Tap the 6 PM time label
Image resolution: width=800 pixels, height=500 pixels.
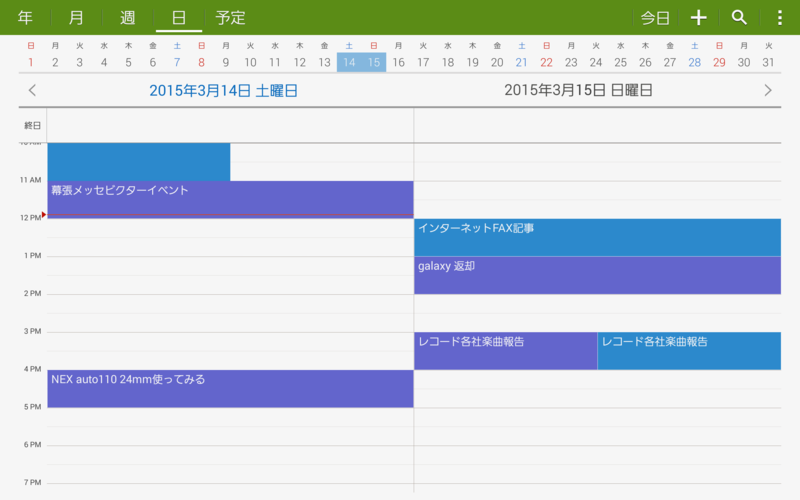[32, 445]
